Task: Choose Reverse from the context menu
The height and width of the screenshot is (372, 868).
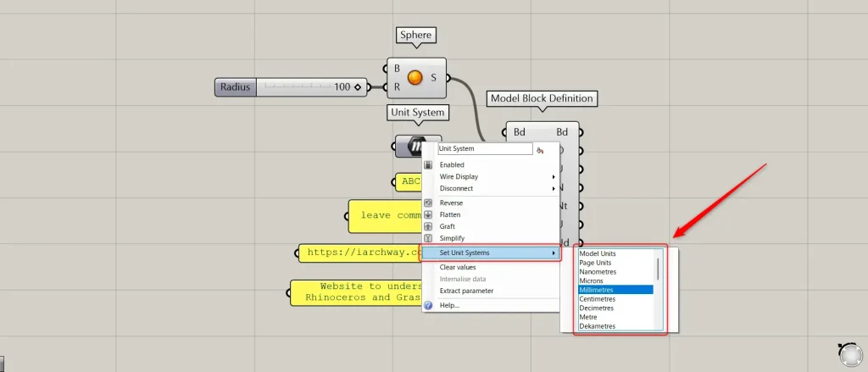Action: tap(491, 203)
